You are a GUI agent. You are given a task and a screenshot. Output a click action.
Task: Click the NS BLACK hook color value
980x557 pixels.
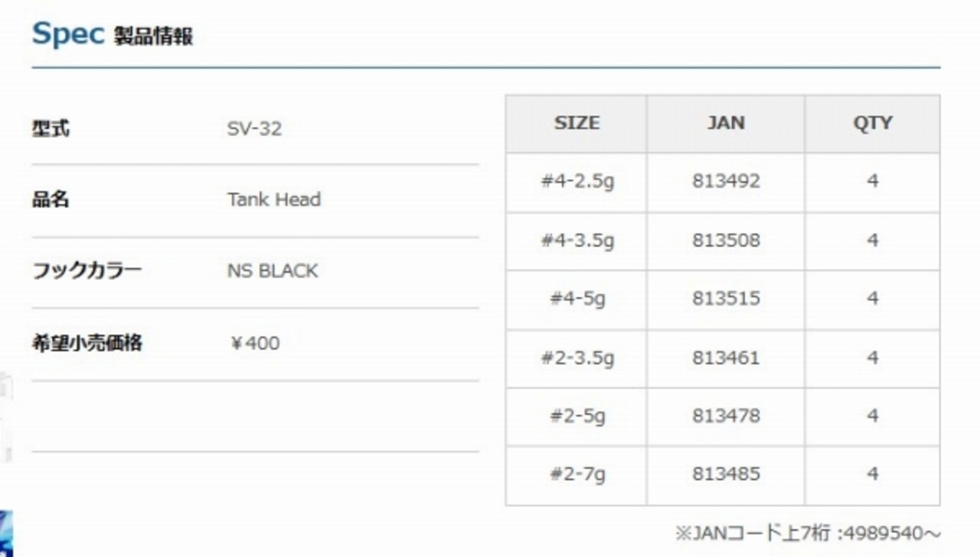pos(272,271)
